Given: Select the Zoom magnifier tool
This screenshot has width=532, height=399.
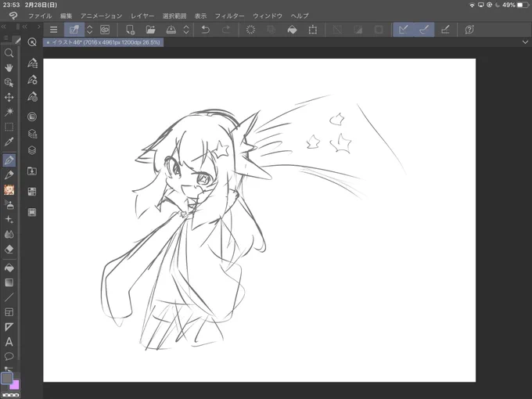Looking at the screenshot, I should pos(9,53).
